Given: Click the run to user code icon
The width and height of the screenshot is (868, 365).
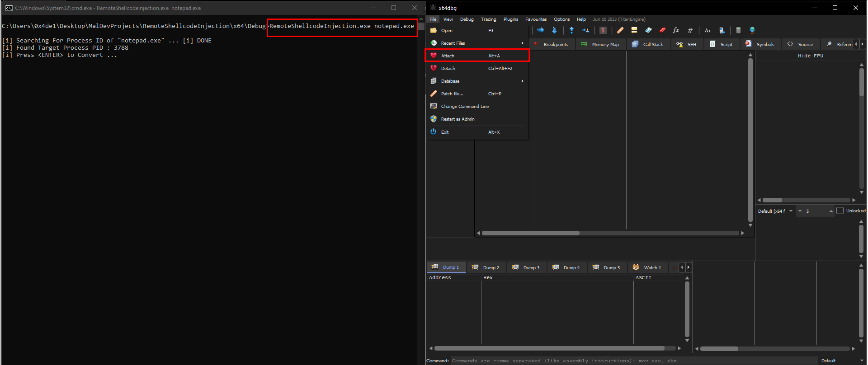Looking at the screenshot, I should pyautogui.click(x=586, y=30).
